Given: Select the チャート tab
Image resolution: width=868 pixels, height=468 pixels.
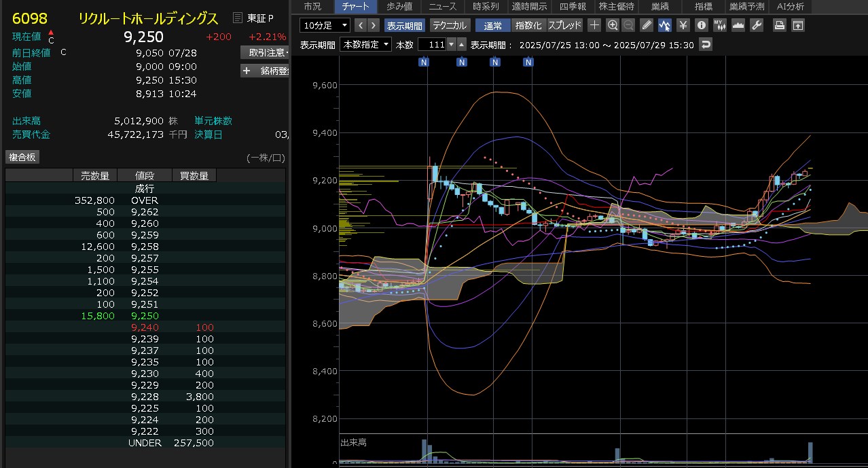Looking at the screenshot, I should (x=356, y=6).
